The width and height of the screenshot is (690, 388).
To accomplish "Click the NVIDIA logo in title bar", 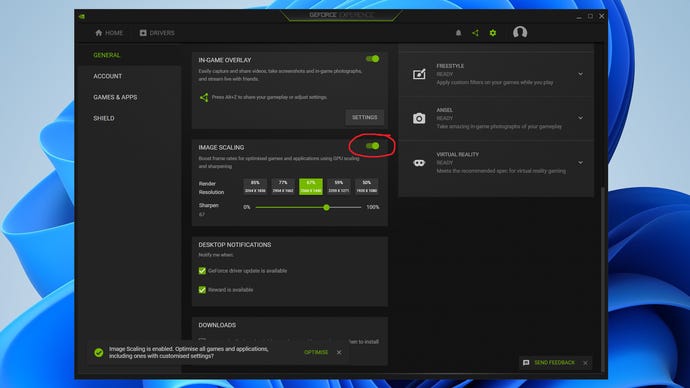I will coord(82,16).
